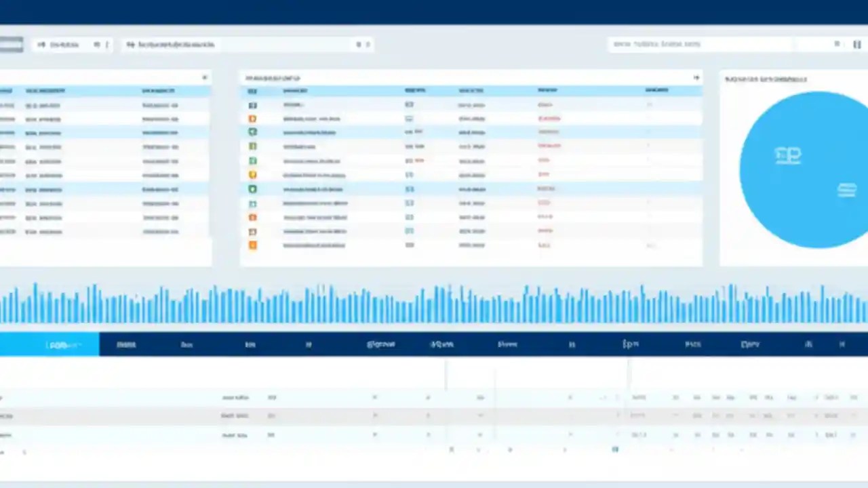Click the yellow status icon mid-table
Viewport: 868px width, 488px height.
[x=252, y=174]
